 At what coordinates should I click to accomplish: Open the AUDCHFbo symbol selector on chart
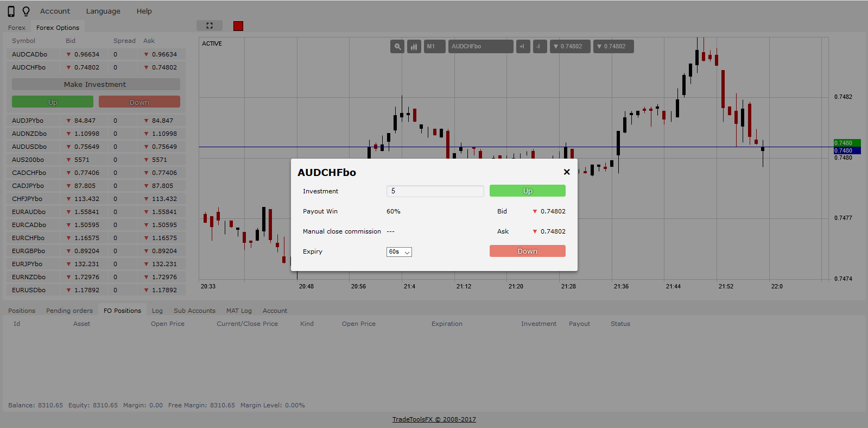(x=480, y=47)
